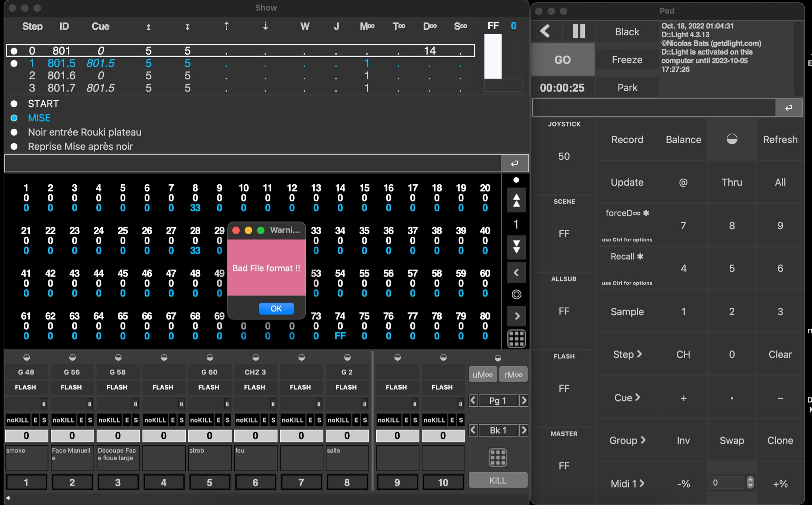Select the MISE cue radio marker
Screen dimensions: 812x505
click(x=14, y=118)
